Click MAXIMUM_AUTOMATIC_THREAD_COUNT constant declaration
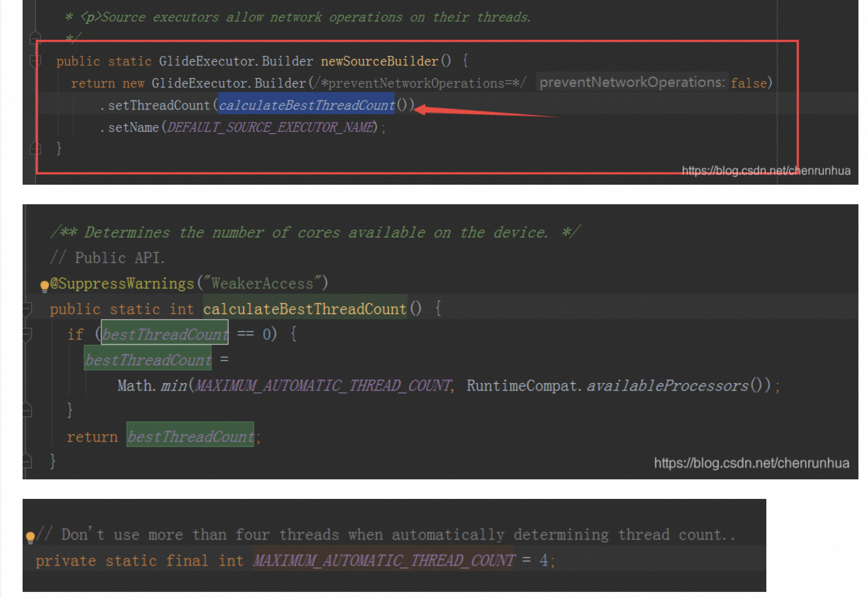This screenshot has width=868, height=598. pyautogui.click(x=384, y=560)
